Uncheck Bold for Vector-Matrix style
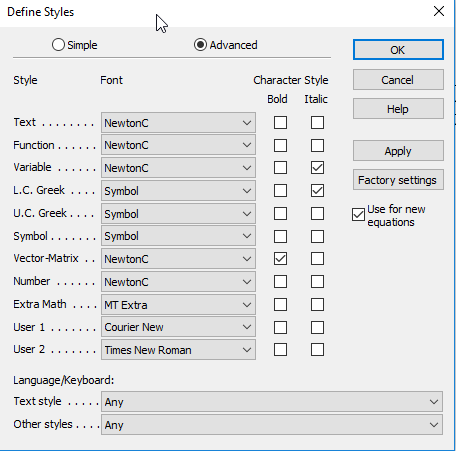This screenshot has height=451, width=456. click(280, 259)
